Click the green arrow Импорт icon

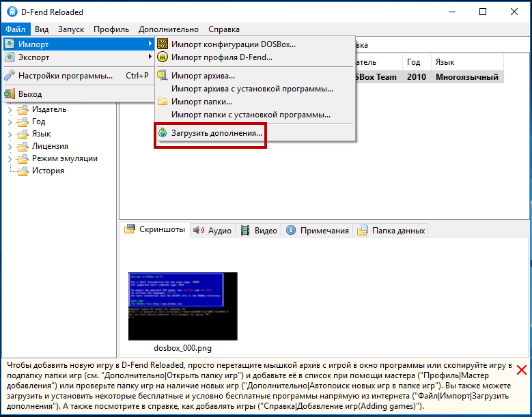point(10,44)
